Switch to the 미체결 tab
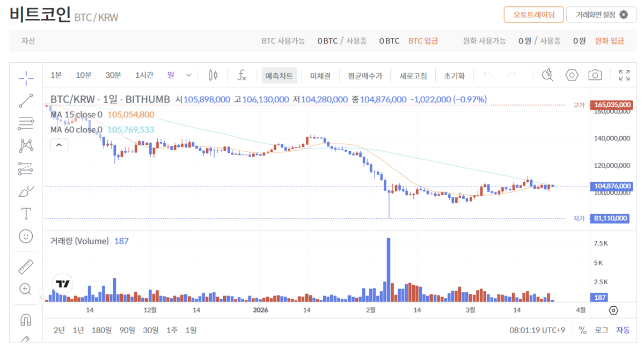The height and width of the screenshot is (355, 644). click(320, 75)
